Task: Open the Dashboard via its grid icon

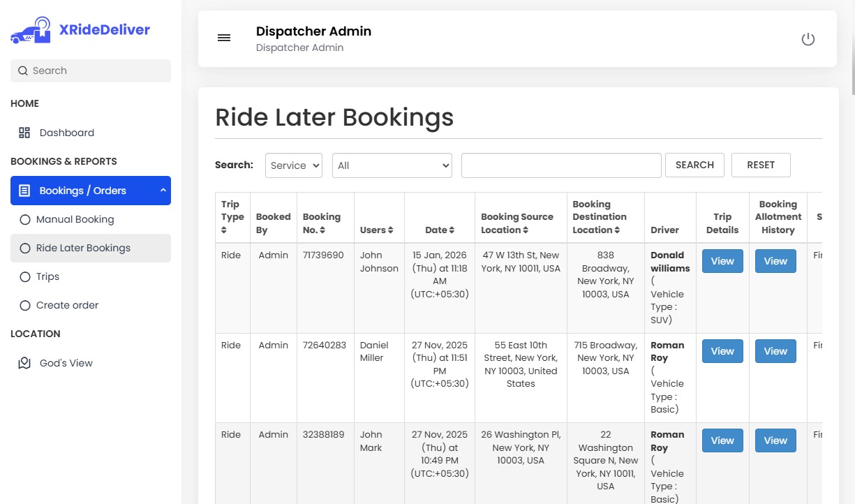Action: coord(25,132)
